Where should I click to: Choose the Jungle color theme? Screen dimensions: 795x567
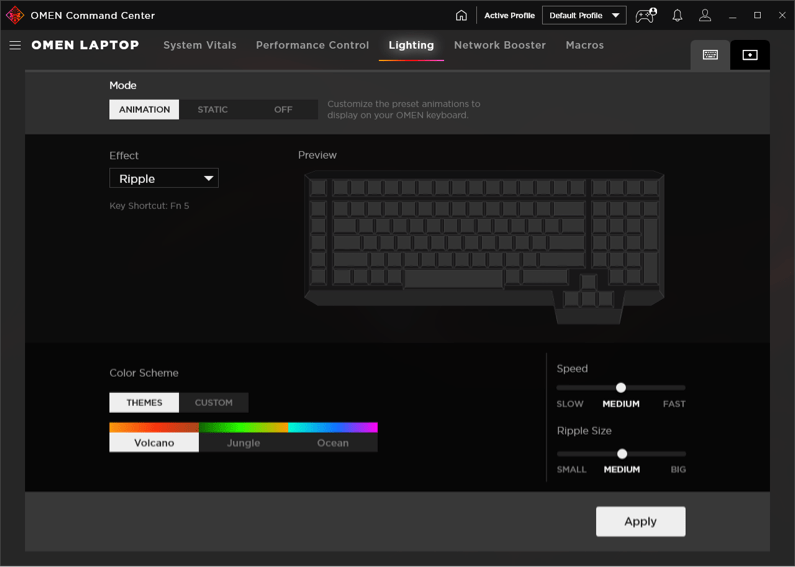[243, 442]
